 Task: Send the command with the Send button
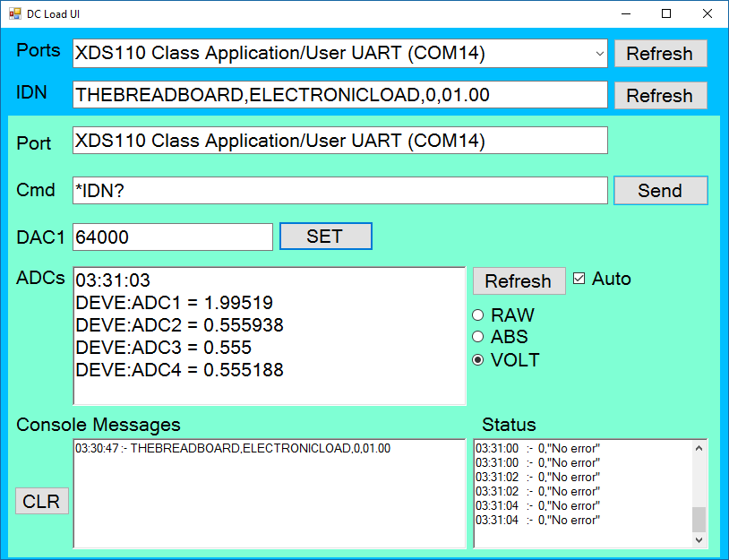coord(661,190)
